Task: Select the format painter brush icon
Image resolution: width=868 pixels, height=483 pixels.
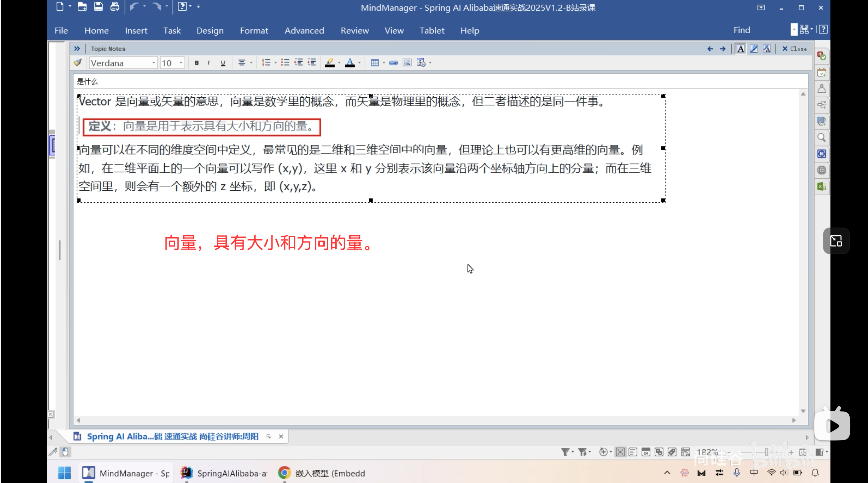Action: pos(77,63)
